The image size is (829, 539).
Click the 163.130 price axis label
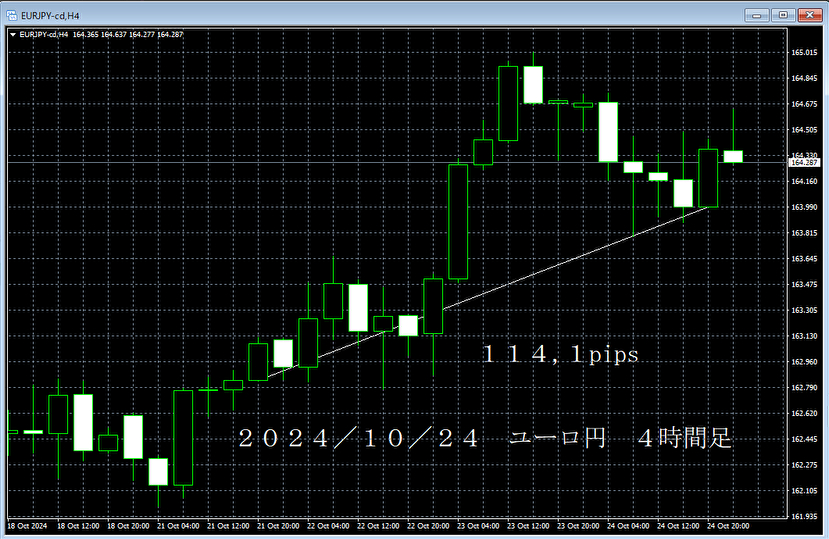coord(804,336)
